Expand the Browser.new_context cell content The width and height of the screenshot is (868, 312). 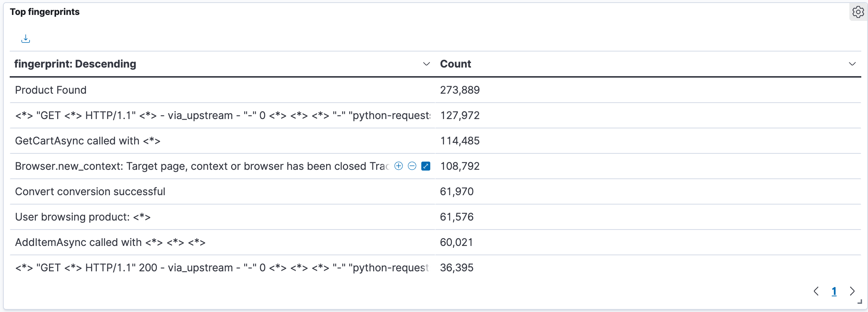click(x=426, y=166)
